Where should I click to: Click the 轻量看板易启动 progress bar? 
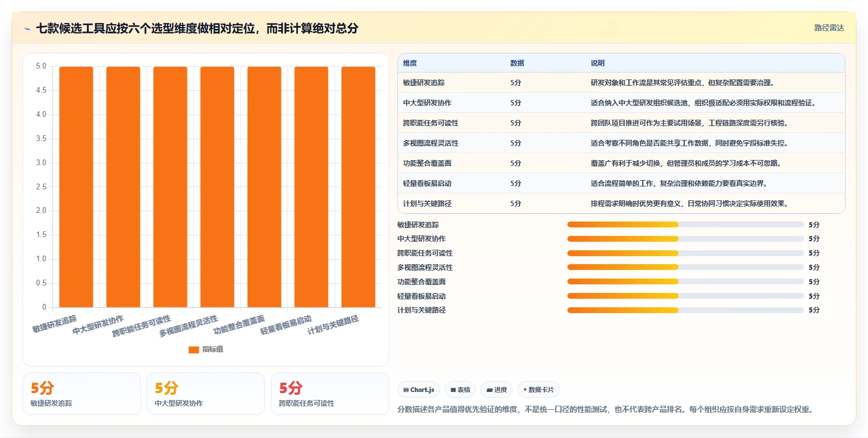(x=685, y=296)
